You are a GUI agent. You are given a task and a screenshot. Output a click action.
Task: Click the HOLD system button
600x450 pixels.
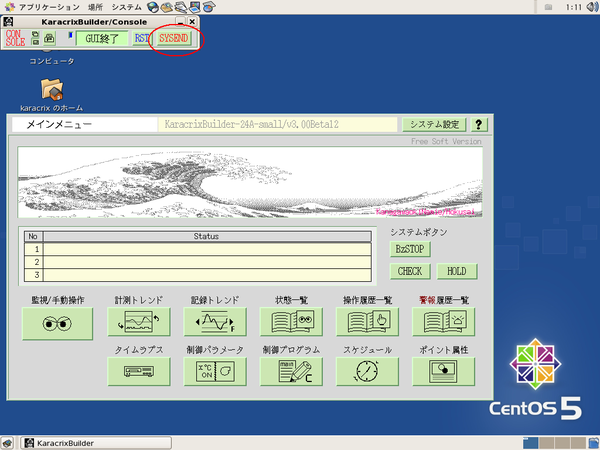(x=457, y=271)
